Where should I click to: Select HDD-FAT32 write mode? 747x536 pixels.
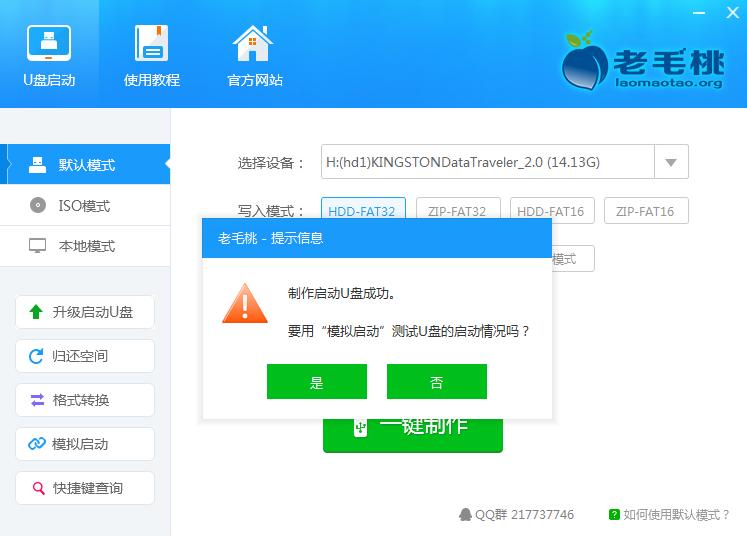pos(363,208)
